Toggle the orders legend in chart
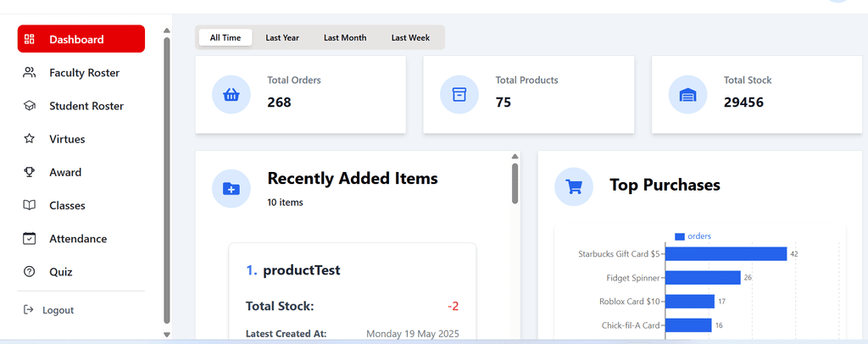The width and height of the screenshot is (868, 344). click(693, 236)
